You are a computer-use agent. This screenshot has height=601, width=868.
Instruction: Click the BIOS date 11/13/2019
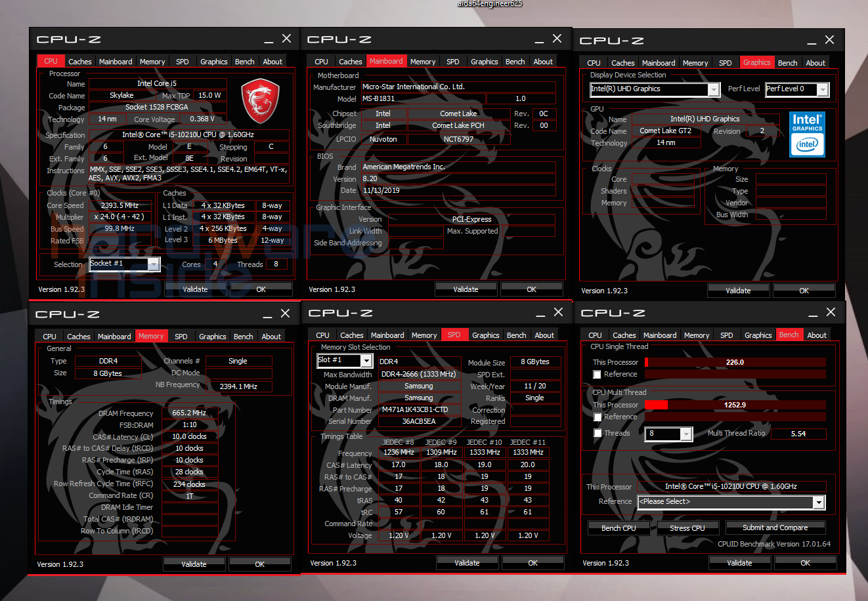point(458,191)
